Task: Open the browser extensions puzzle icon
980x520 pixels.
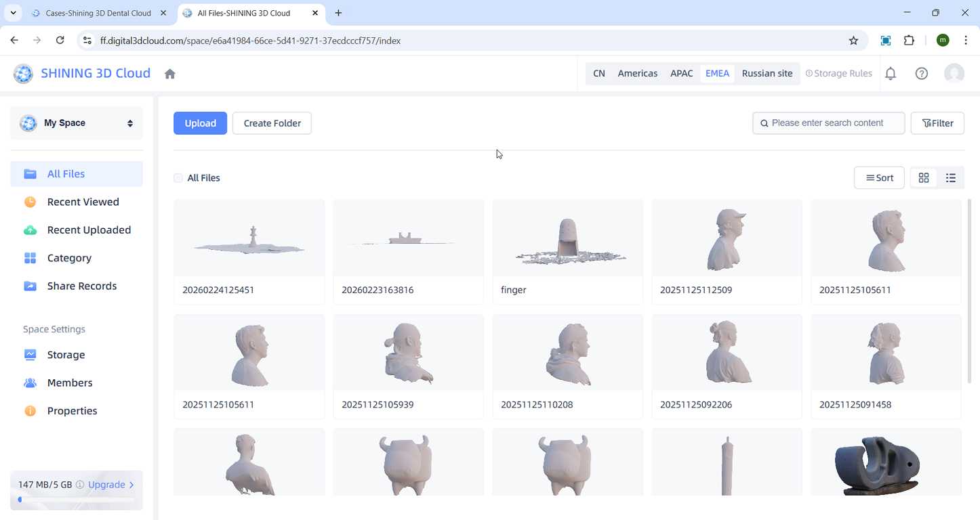Action: [910, 41]
